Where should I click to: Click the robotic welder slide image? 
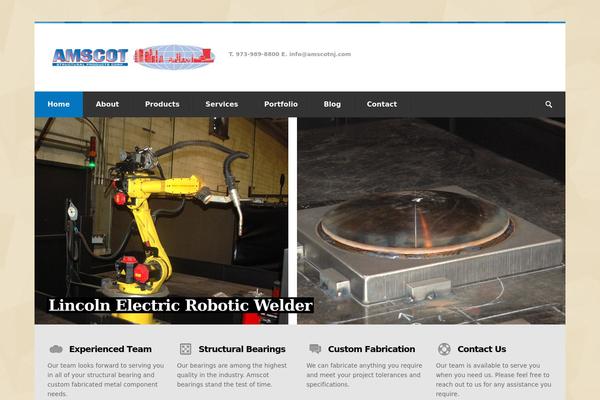click(x=161, y=220)
